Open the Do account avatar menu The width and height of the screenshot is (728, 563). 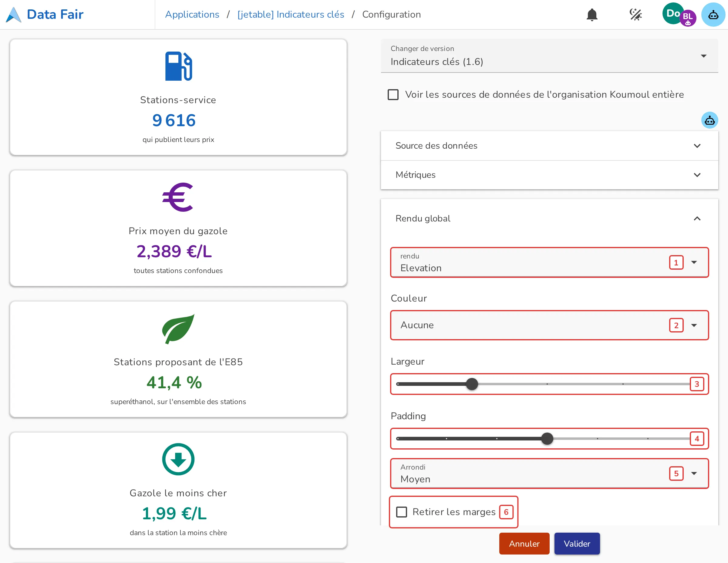(x=672, y=13)
